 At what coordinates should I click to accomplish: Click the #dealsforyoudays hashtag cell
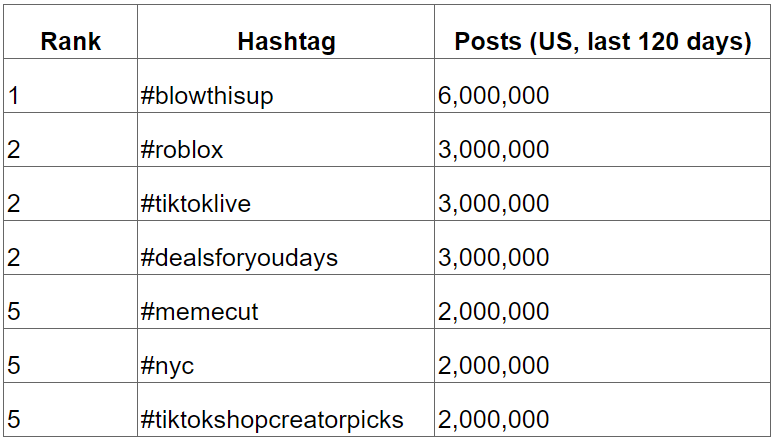click(240, 258)
